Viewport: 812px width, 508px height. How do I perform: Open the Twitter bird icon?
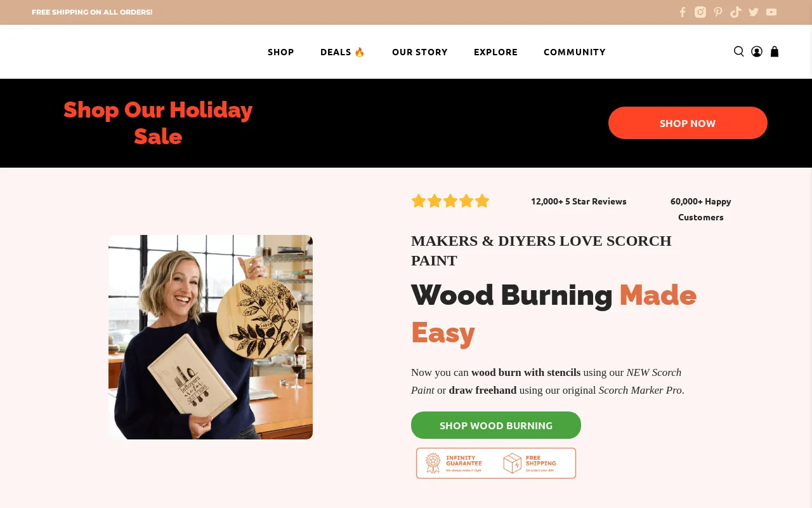click(754, 12)
